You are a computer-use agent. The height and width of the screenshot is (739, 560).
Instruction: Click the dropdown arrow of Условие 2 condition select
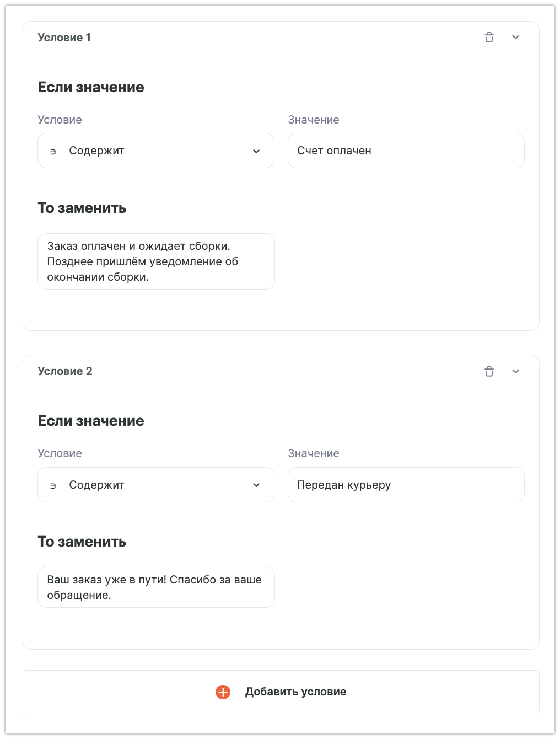[256, 485]
